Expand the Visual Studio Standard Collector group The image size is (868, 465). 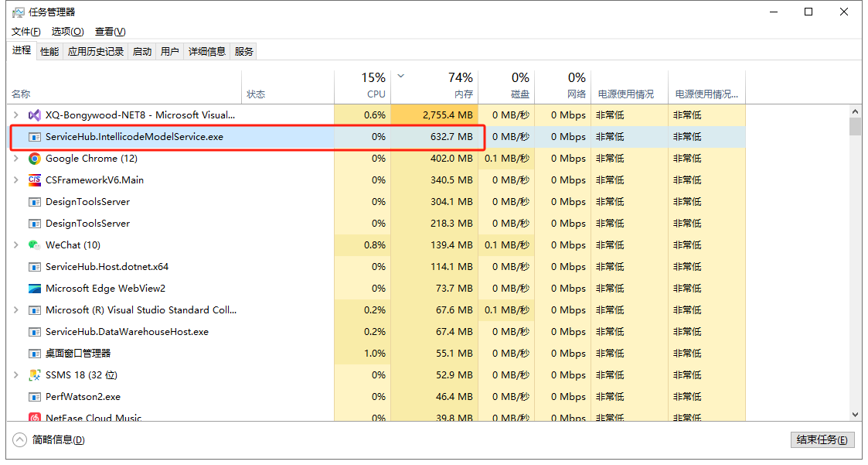point(16,309)
